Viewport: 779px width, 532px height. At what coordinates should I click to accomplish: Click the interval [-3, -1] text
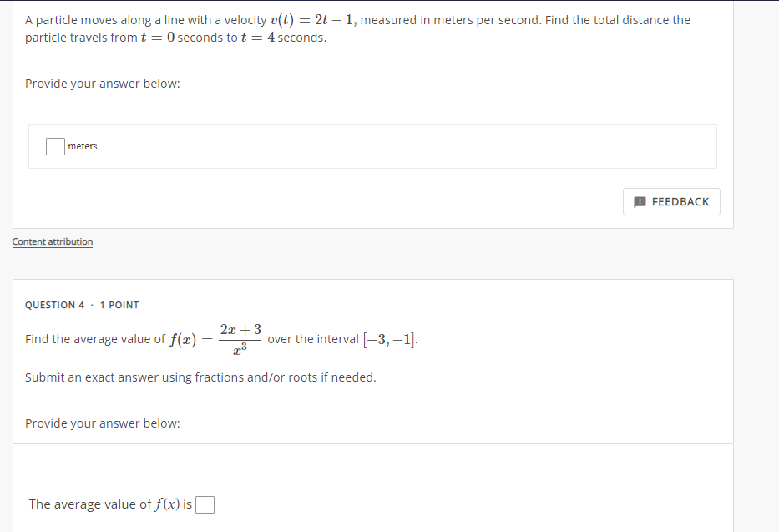(x=388, y=338)
